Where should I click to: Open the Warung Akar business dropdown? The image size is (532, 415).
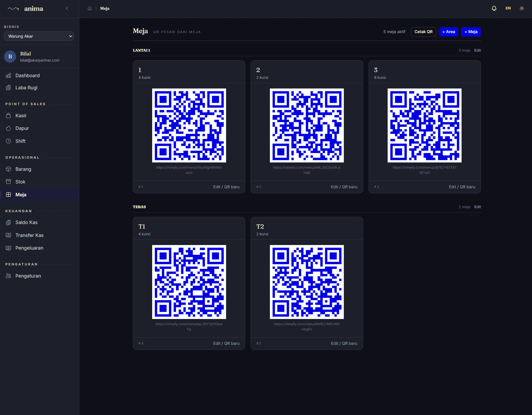[39, 36]
